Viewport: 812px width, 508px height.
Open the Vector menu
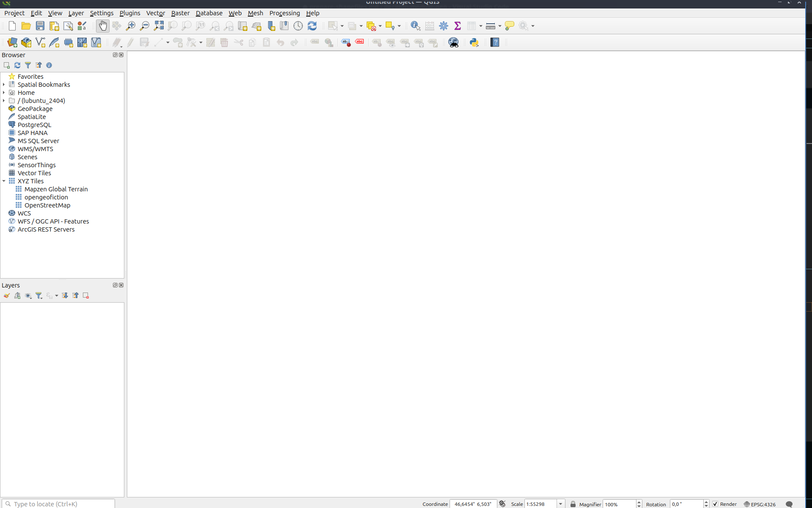pos(154,13)
